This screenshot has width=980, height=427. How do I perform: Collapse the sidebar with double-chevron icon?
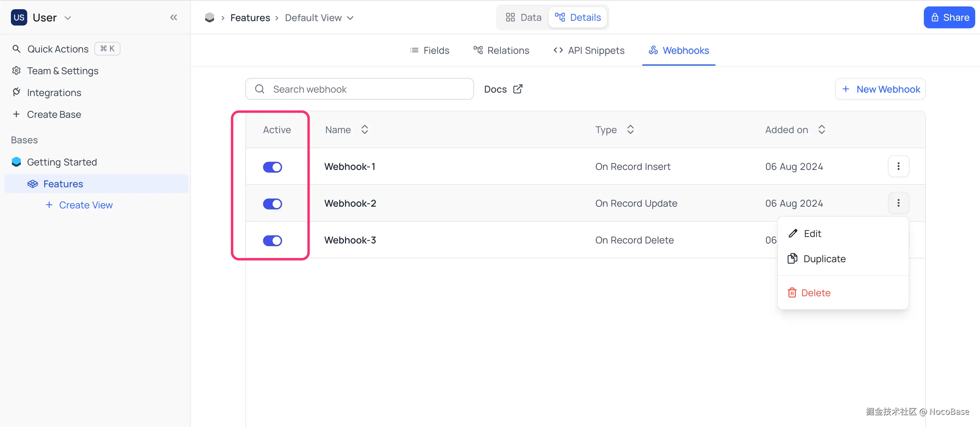(174, 17)
